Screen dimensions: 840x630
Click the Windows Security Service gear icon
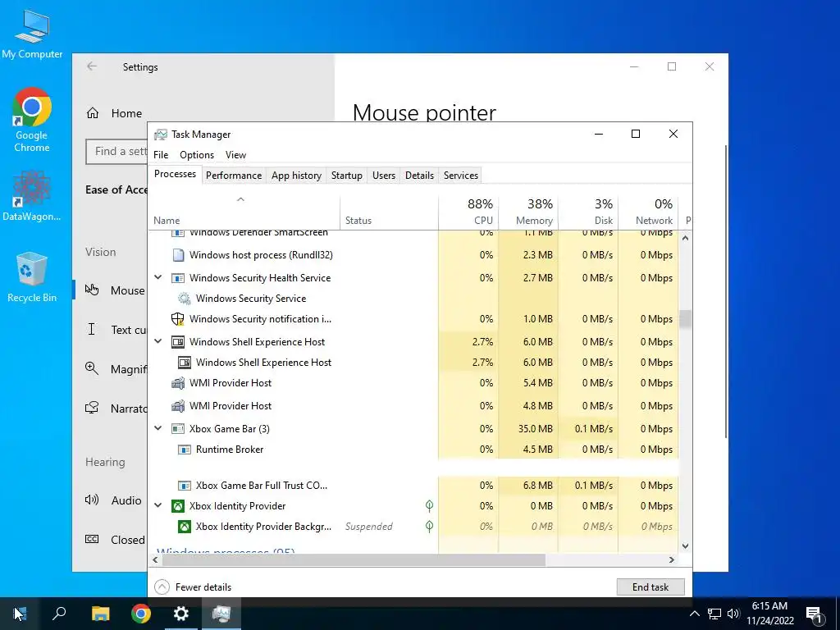tap(185, 299)
